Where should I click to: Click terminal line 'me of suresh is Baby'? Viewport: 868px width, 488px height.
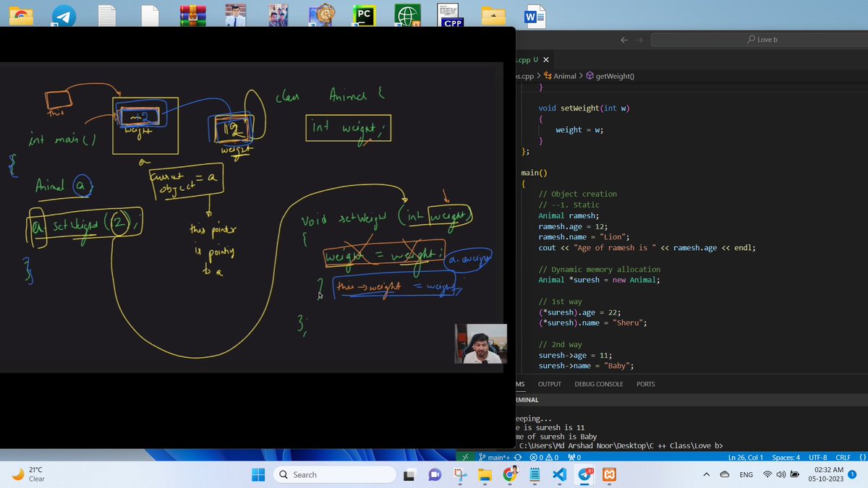pyautogui.click(x=555, y=437)
